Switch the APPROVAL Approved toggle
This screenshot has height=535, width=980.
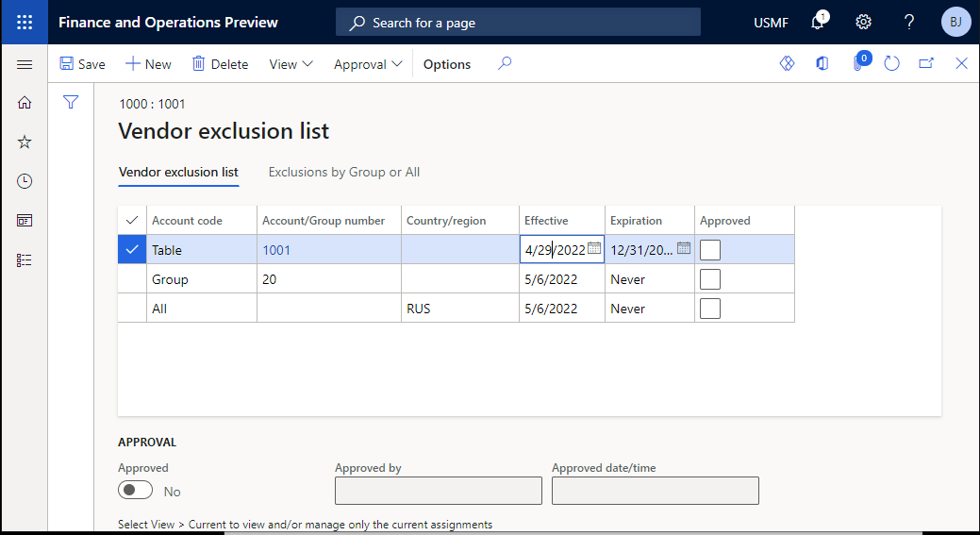pyautogui.click(x=135, y=490)
